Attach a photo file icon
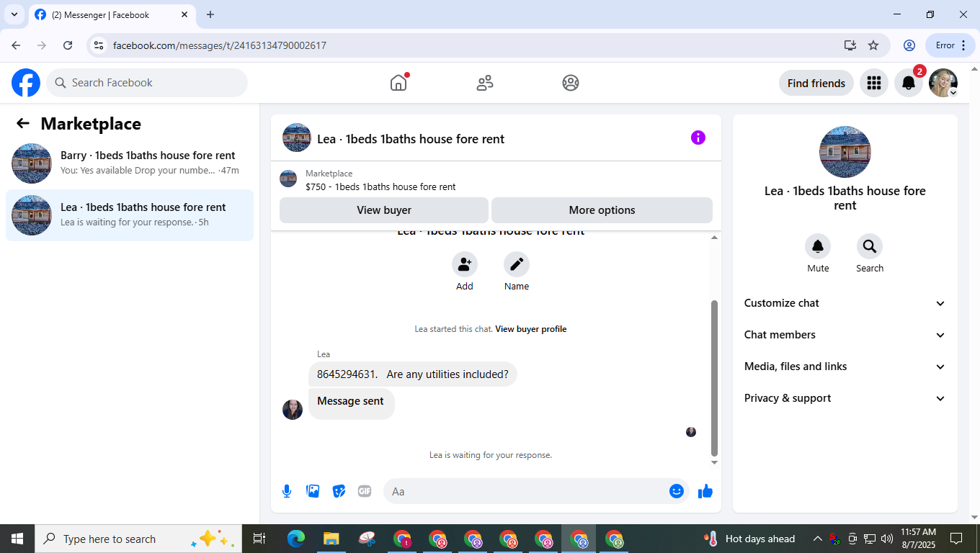This screenshot has height=553, width=980. (x=313, y=491)
